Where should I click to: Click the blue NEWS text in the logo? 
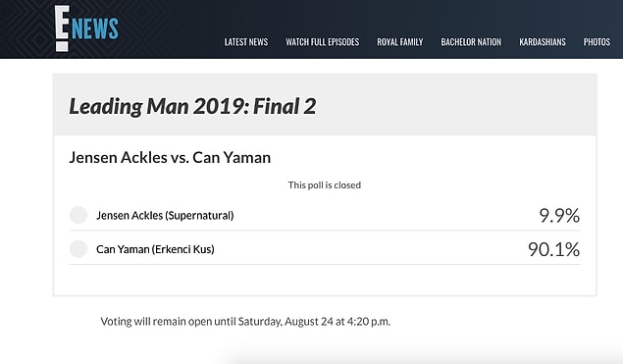point(95,28)
